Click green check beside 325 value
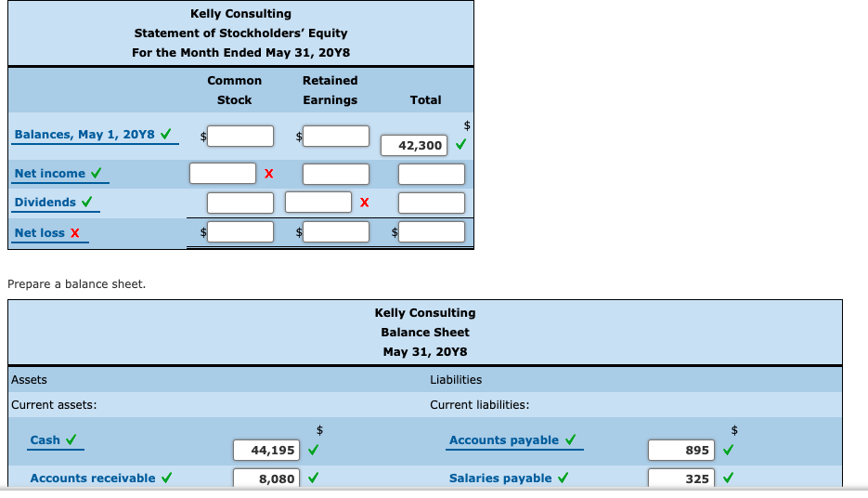This screenshot has width=868, height=498. pyautogui.click(x=729, y=477)
